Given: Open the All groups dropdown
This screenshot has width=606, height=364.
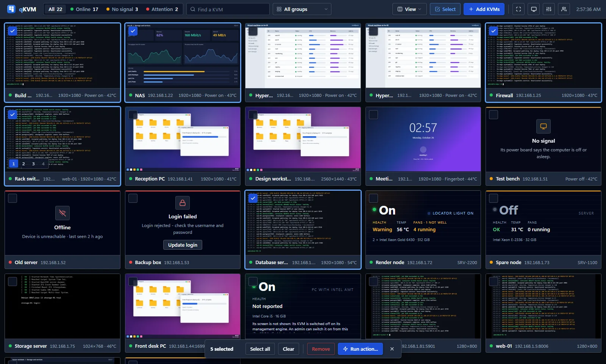Looking at the screenshot, I should point(302,9).
